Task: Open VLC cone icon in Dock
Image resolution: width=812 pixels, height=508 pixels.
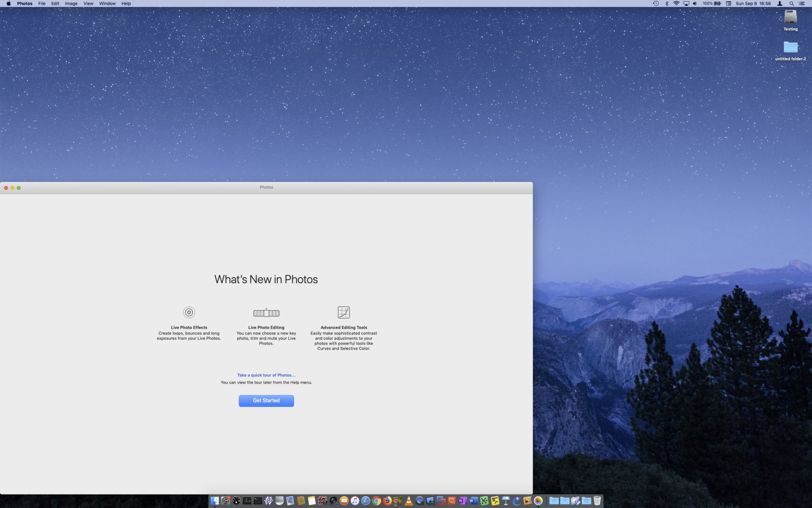Action: pyautogui.click(x=409, y=501)
